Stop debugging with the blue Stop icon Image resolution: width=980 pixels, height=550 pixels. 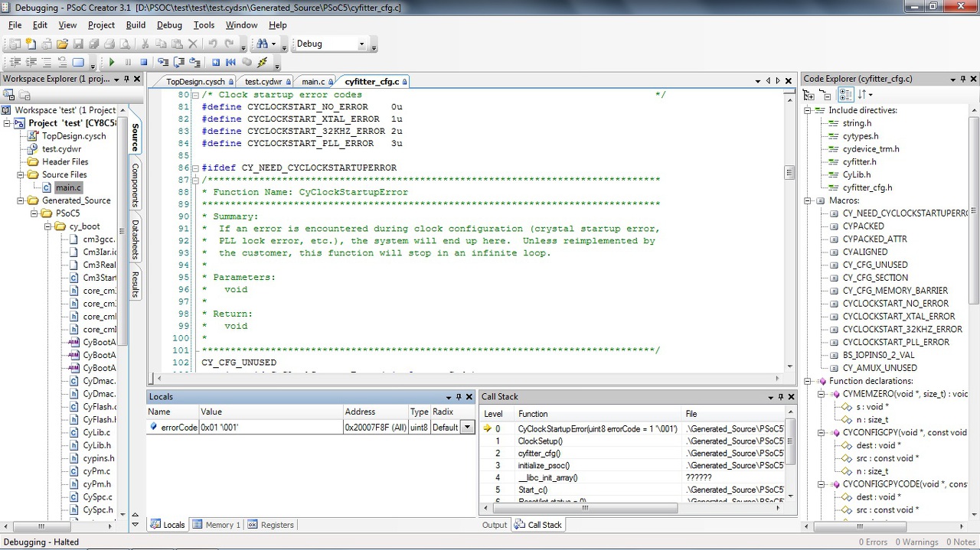click(x=143, y=63)
